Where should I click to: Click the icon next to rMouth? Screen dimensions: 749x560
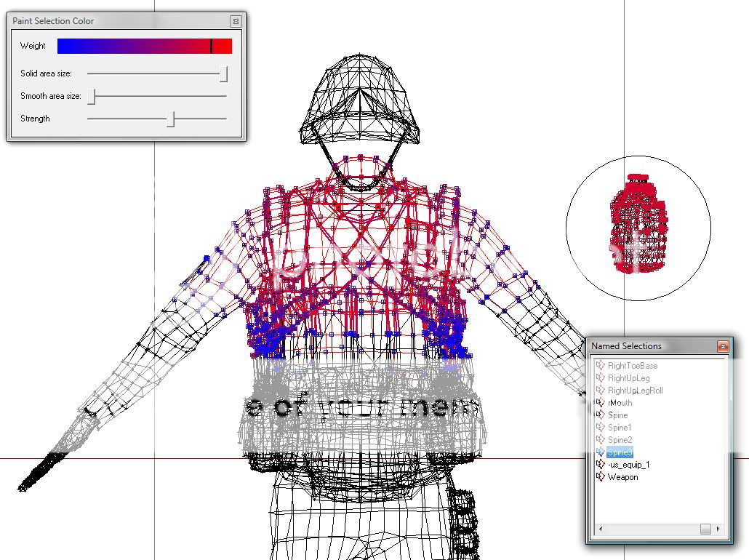601,403
